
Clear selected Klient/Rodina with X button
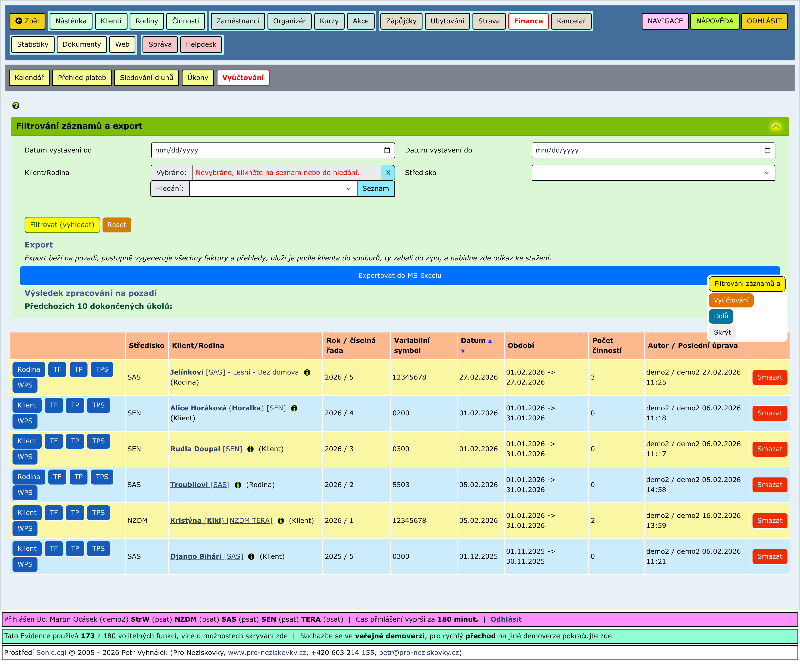click(x=388, y=173)
